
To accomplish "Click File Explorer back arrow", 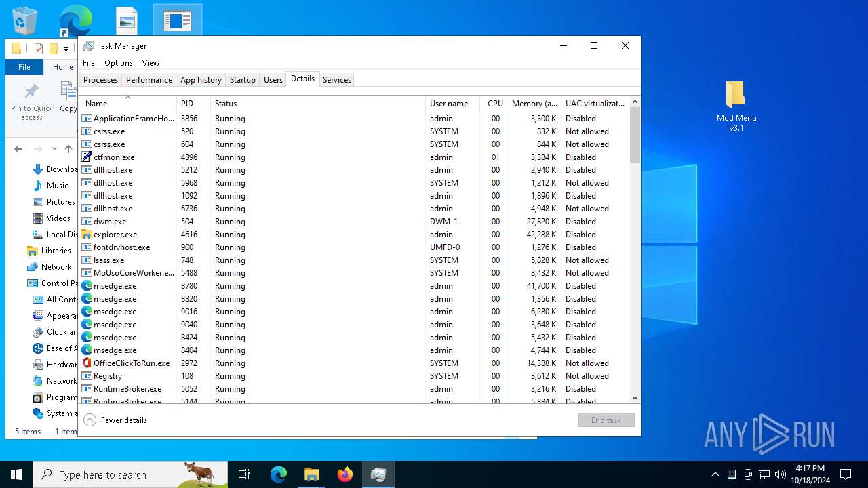I will click(19, 149).
